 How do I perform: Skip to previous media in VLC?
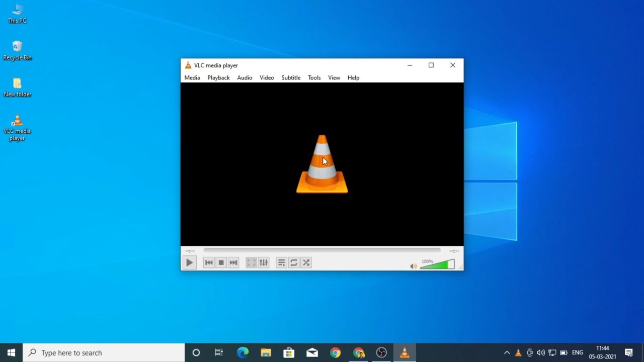tap(209, 262)
